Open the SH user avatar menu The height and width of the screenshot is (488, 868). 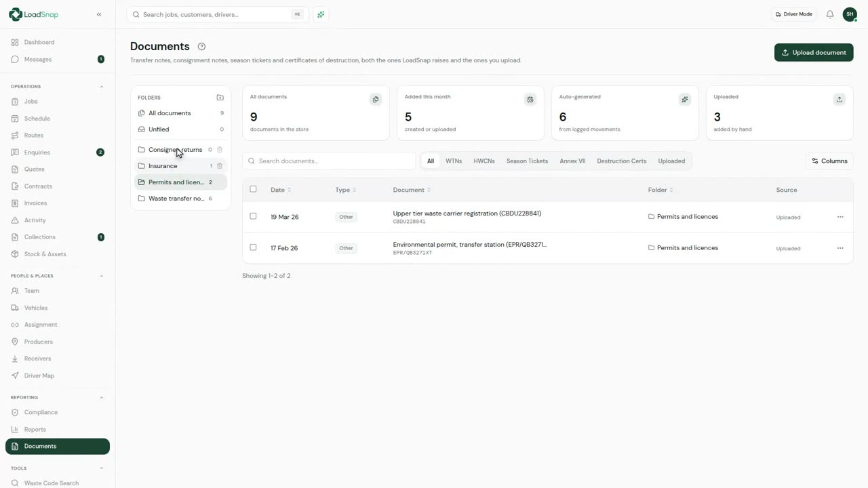pos(850,14)
